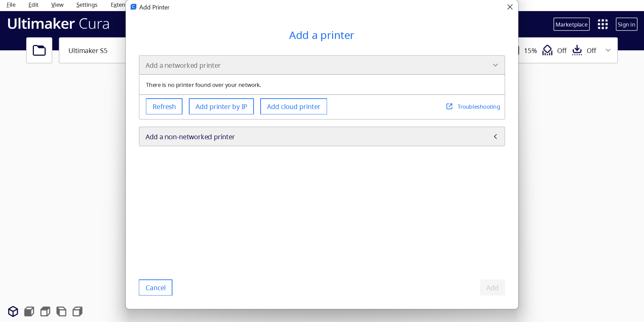Screen dimensions: 644x322
Task: Open the Ultimaker S5 printer selector
Action: point(88,51)
